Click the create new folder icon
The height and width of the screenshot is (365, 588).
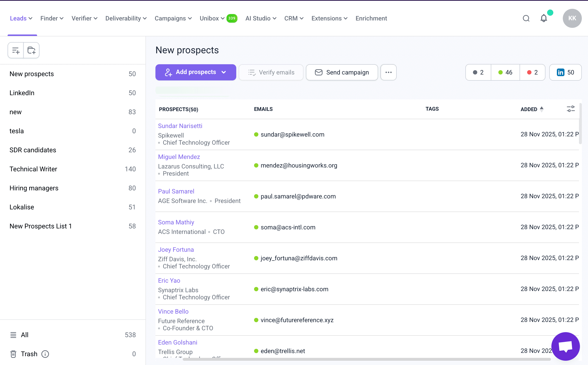coord(31,50)
